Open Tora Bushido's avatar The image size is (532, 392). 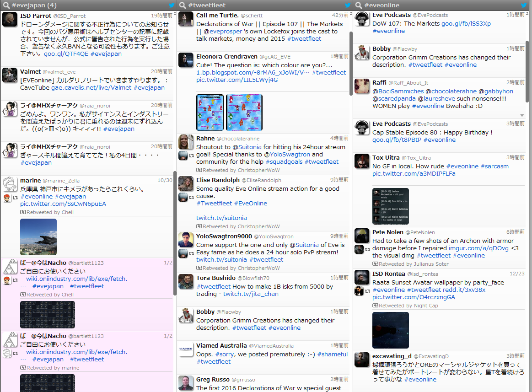186,281
